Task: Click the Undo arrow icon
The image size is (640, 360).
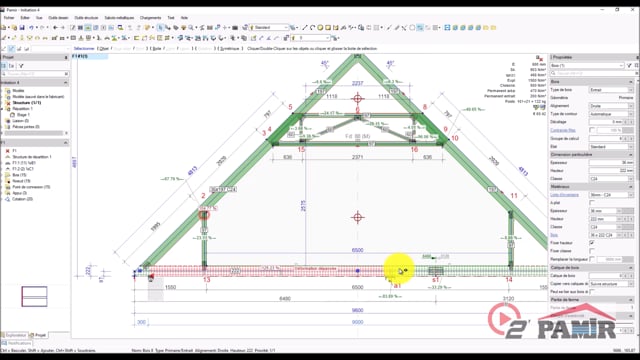Action: pyautogui.click(x=31, y=28)
